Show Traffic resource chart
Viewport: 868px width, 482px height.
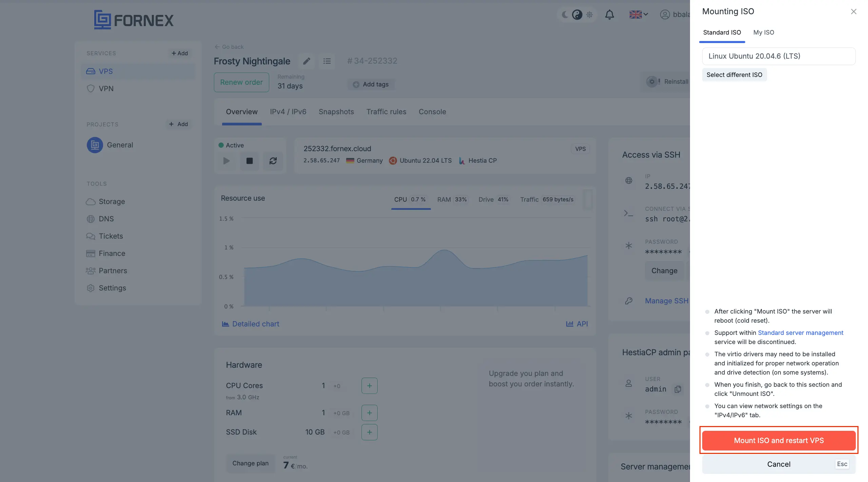(547, 200)
